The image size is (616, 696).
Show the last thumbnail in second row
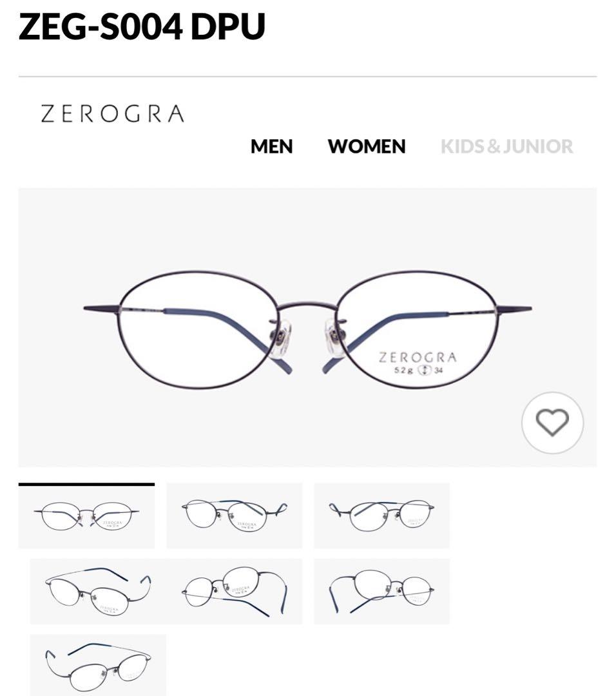381,591
